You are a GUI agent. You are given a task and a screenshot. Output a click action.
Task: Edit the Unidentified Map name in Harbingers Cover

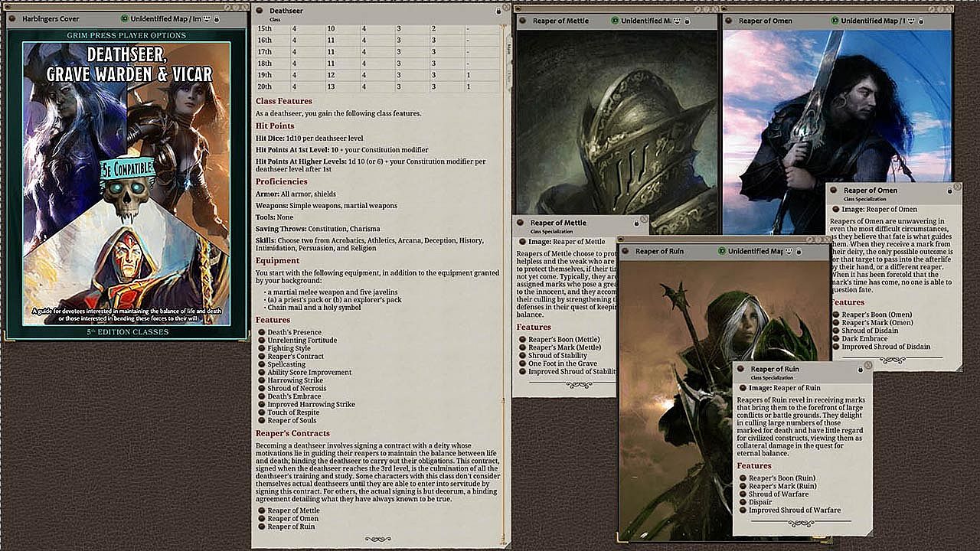coord(166,18)
